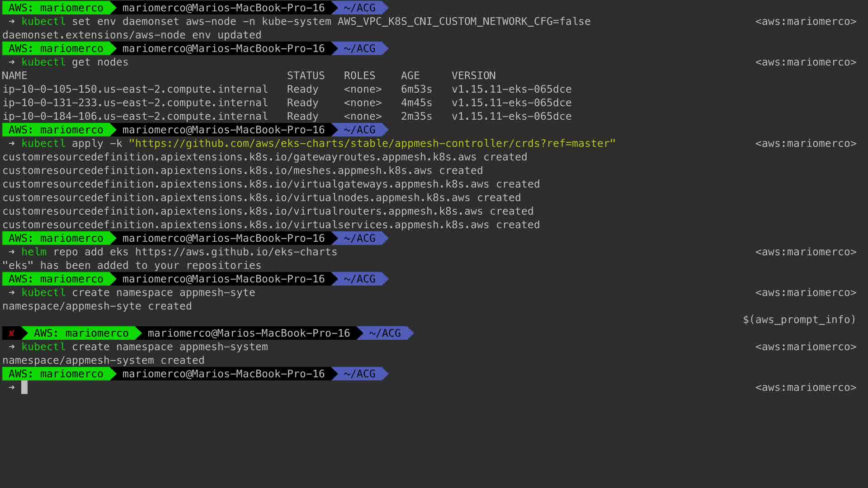
Task: Click the daemonset.extensions/aws-node env updated line
Action: pos(132,35)
